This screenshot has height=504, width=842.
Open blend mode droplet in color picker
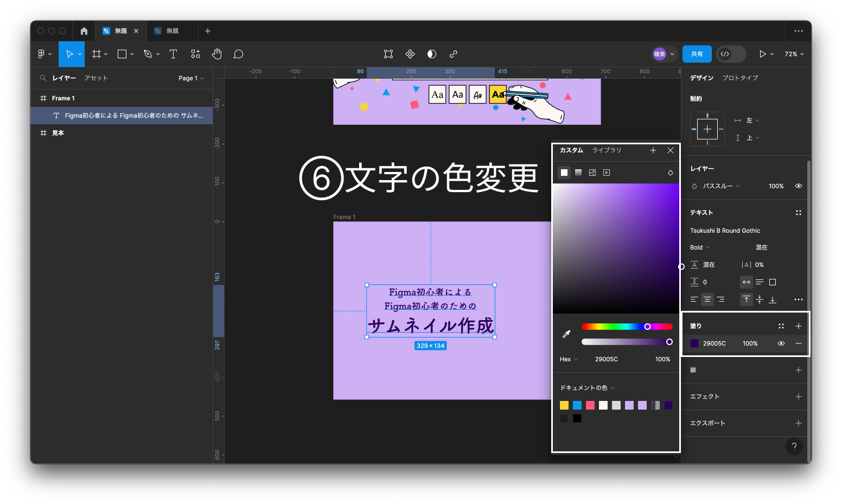point(671,173)
